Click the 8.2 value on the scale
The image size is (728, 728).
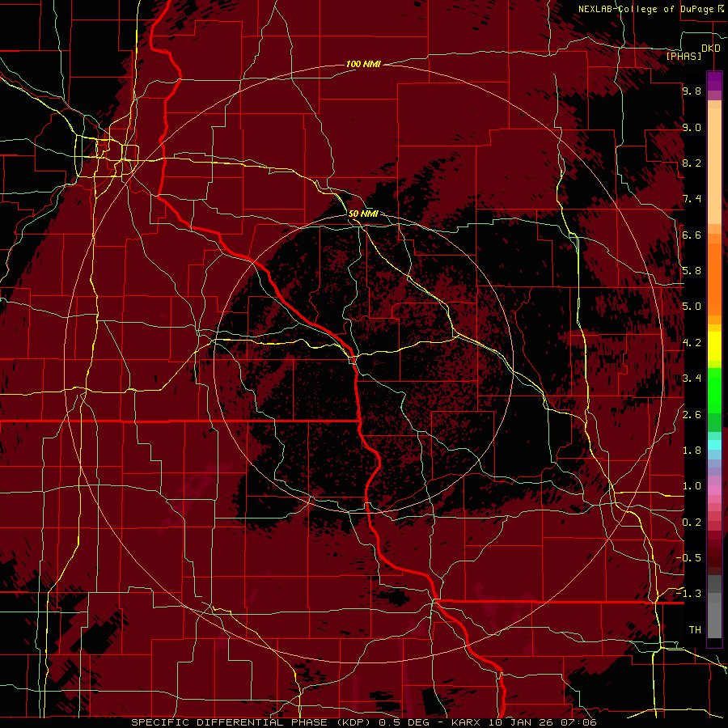[x=692, y=163]
